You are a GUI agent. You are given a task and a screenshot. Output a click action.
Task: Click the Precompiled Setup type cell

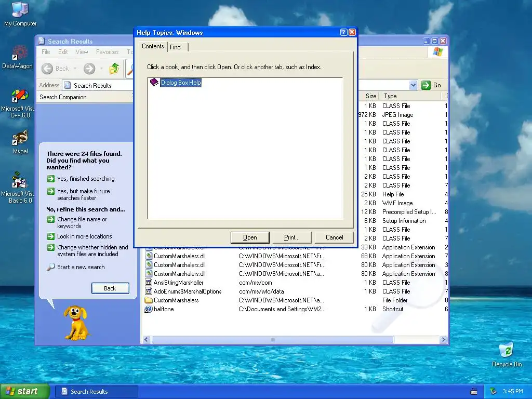[409, 212]
